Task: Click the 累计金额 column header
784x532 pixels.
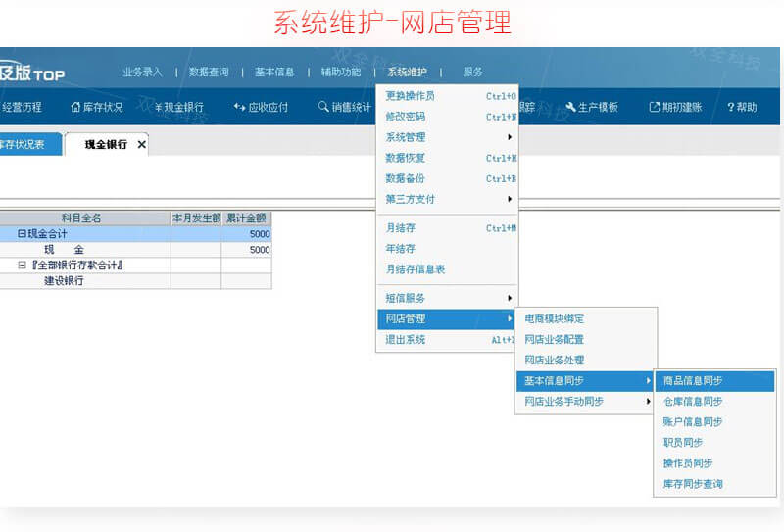Action: tap(247, 218)
